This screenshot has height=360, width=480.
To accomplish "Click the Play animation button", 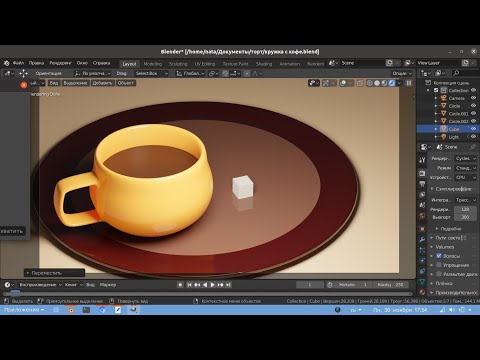I will point(213,285).
